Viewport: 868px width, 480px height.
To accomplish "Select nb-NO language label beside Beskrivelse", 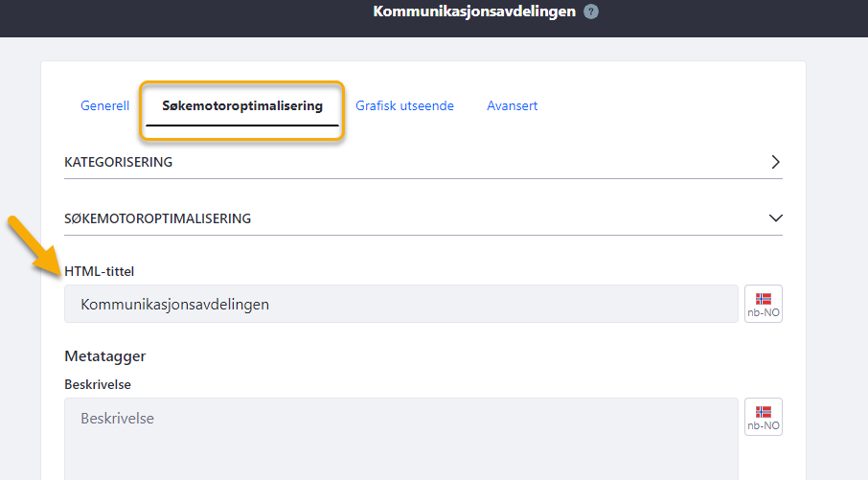I will 764,425.
